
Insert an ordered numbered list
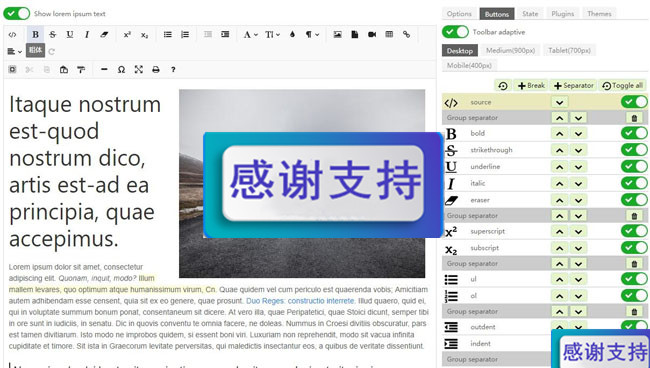pos(185,34)
